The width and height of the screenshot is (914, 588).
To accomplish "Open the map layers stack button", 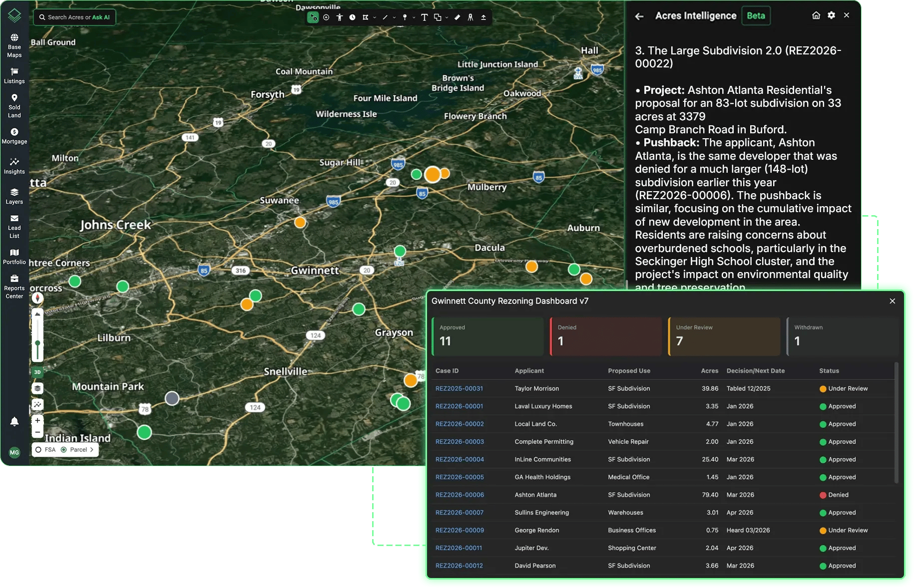I will coord(37,388).
